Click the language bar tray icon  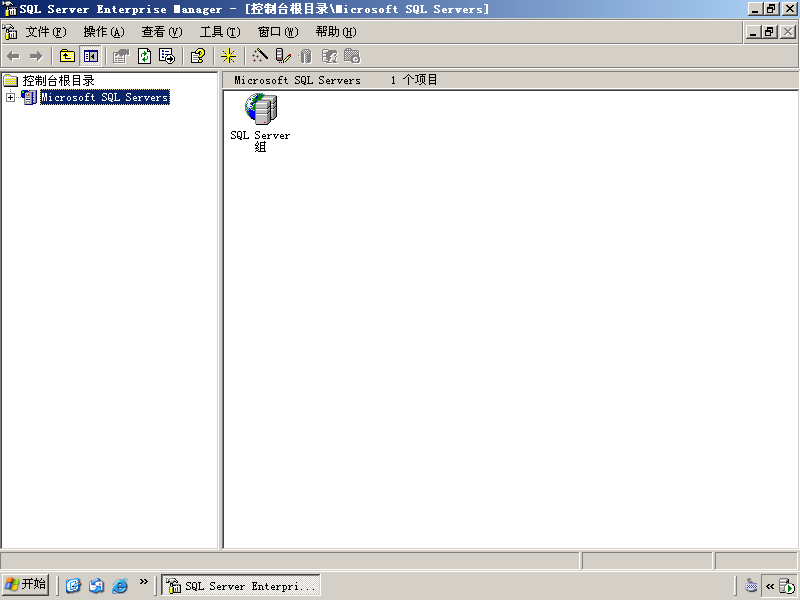click(751, 585)
